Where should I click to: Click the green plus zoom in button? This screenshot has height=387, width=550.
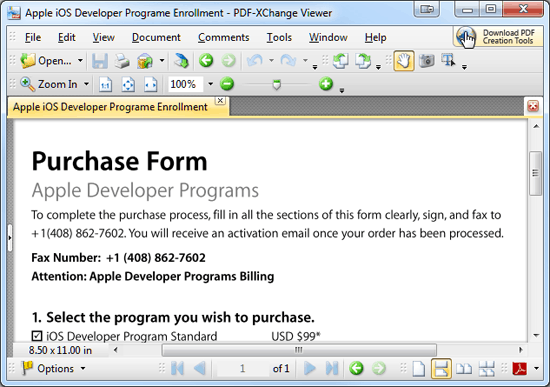(x=326, y=84)
